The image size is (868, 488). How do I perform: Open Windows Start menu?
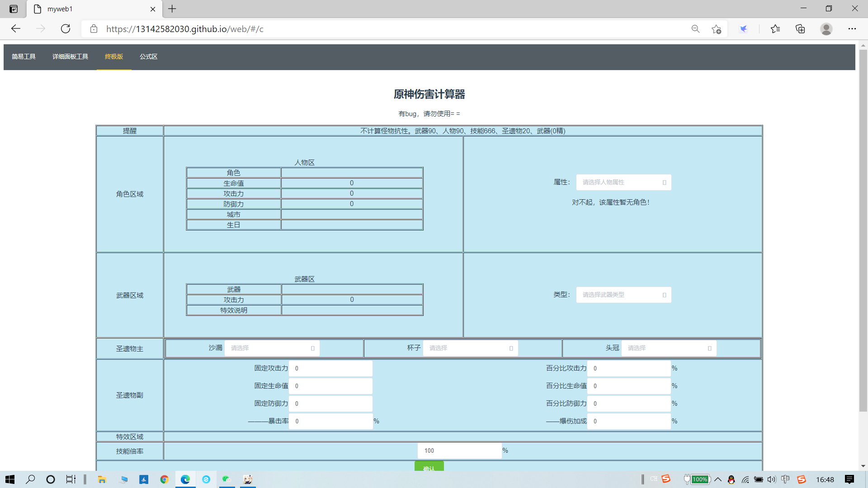point(10,479)
